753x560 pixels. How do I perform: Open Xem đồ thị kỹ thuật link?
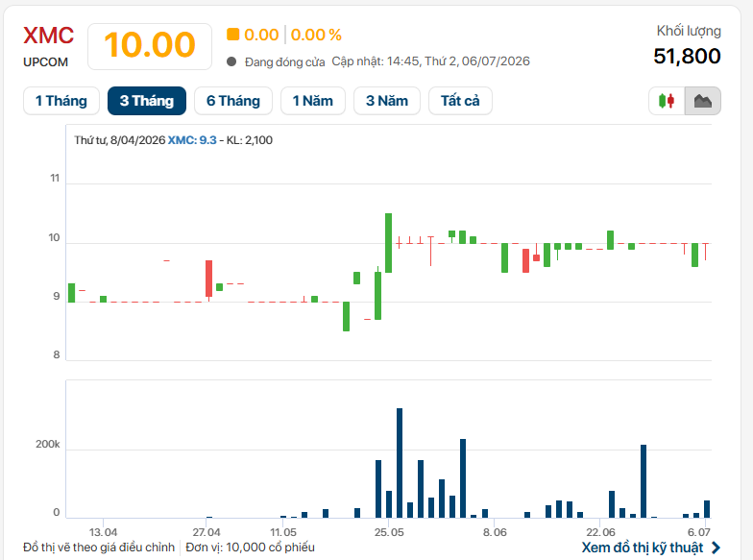[643, 548]
